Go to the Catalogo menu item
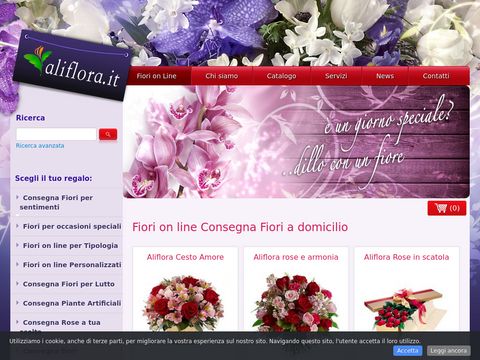This screenshot has width=480, height=360. (x=281, y=76)
